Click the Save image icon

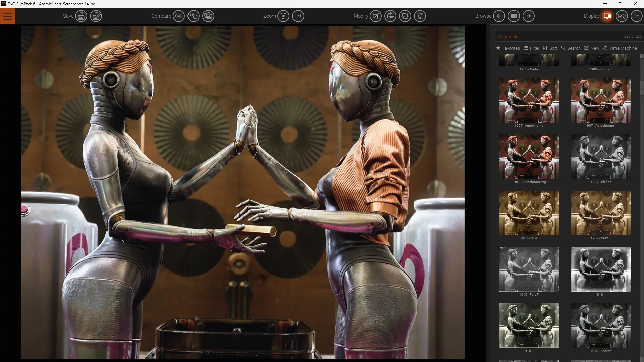point(81,16)
